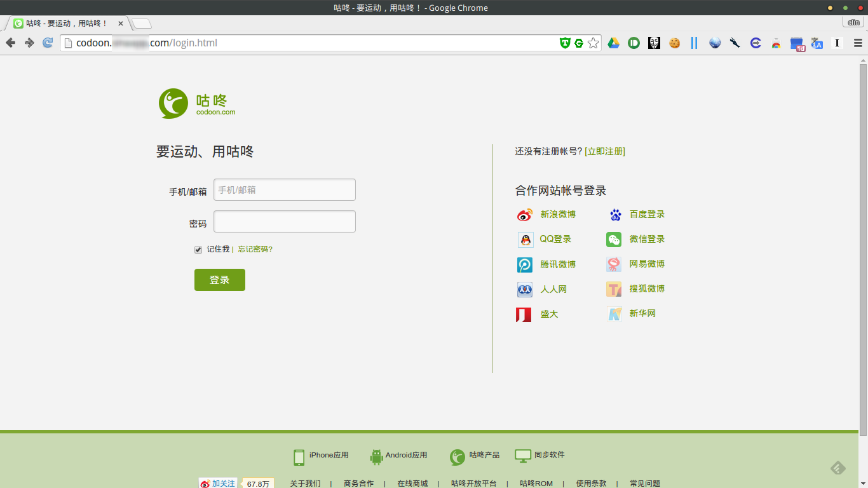The image size is (868, 488).
Task: Click the iPhone app icon in footer
Action: pyautogui.click(x=299, y=457)
